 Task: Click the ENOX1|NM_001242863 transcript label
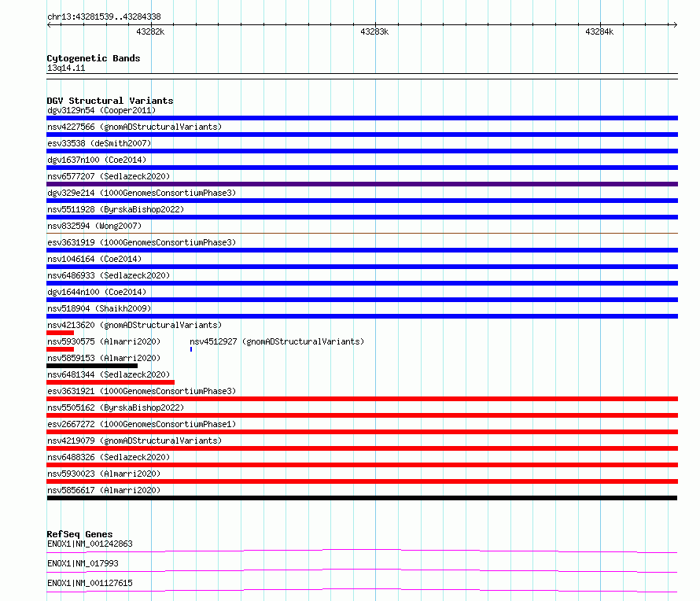(90, 544)
